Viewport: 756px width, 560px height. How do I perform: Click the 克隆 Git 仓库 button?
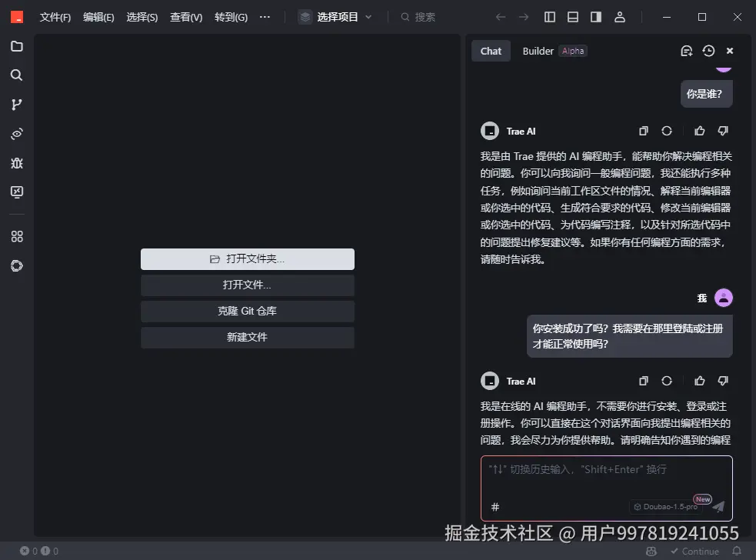click(247, 311)
